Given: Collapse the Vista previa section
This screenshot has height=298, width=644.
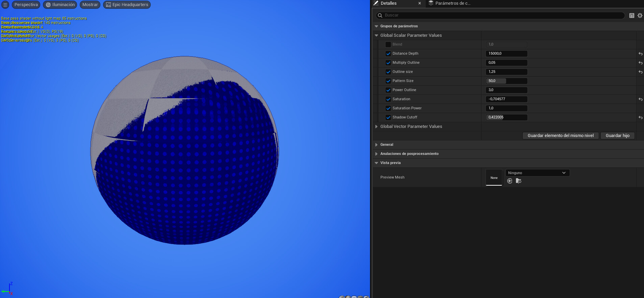Looking at the screenshot, I should point(376,163).
